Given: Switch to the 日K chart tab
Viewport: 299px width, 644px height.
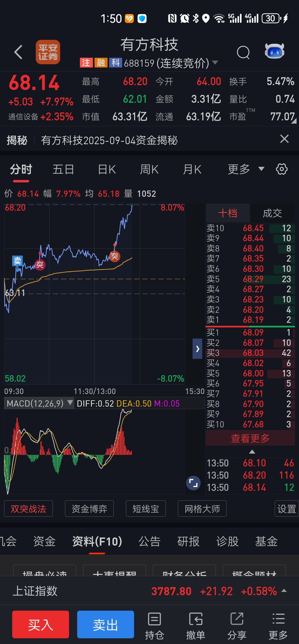Looking at the screenshot, I should [x=107, y=169].
